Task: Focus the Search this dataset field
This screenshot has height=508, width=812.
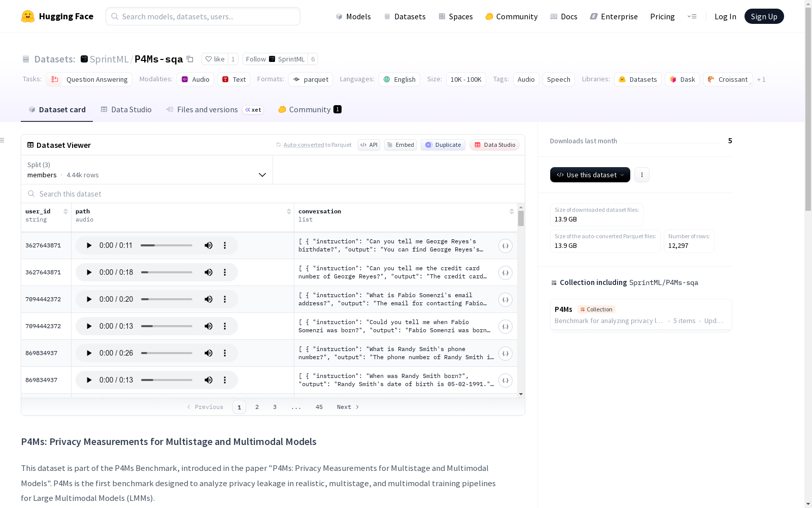Action: [x=273, y=194]
